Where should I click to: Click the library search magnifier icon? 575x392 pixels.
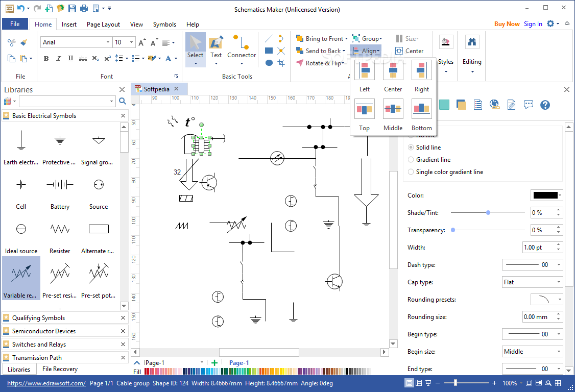click(123, 101)
